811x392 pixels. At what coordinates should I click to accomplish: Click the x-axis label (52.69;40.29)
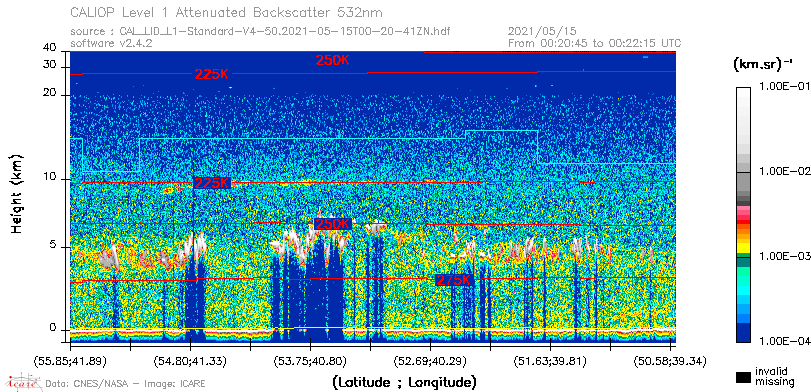click(x=430, y=360)
